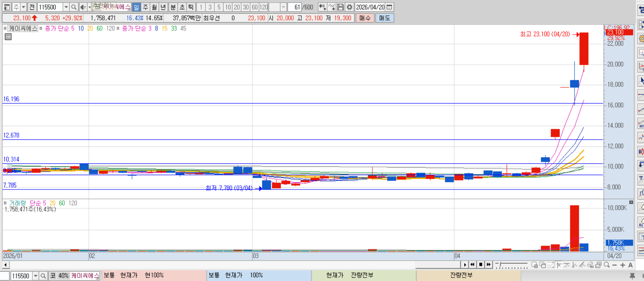
Task: Click the 케이씨에스 chart legend label
Action: pos(23,28)
